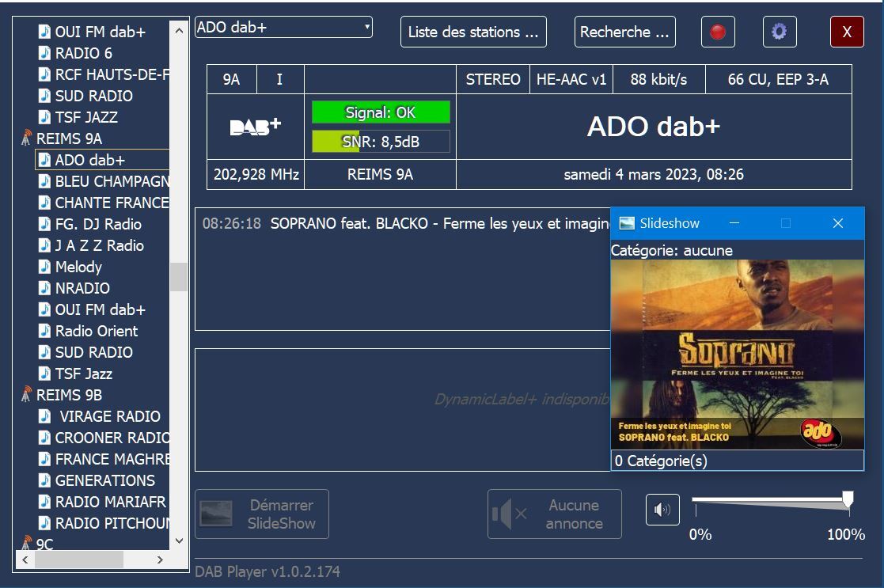
Task: Click the Aucune annonce button
Action: point(555,514)
